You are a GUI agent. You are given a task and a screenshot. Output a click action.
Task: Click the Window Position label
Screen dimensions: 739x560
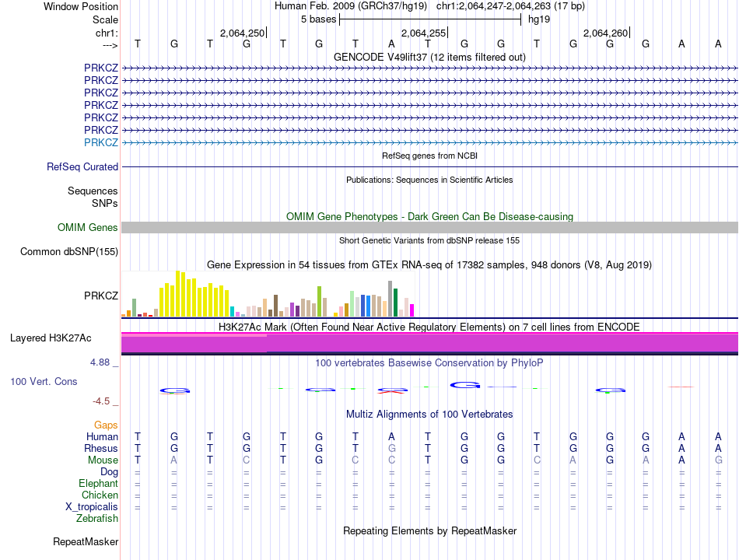pyautogui.click(x=81, y=6)
